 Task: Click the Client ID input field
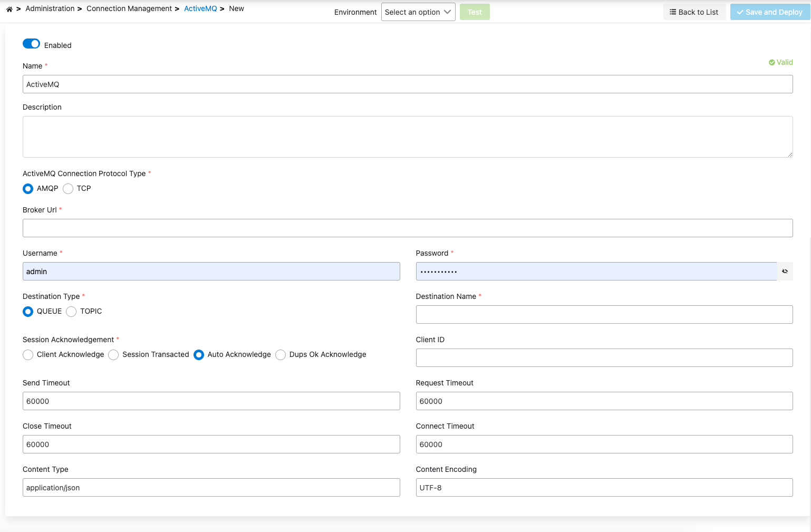pyautogui.click(x=604, y=358)
